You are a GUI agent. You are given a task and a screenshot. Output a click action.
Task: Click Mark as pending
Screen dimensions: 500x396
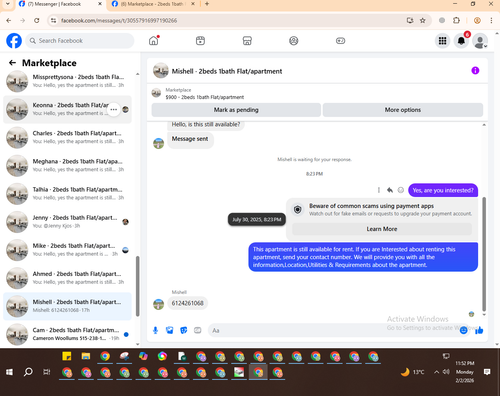click(236, 110)
